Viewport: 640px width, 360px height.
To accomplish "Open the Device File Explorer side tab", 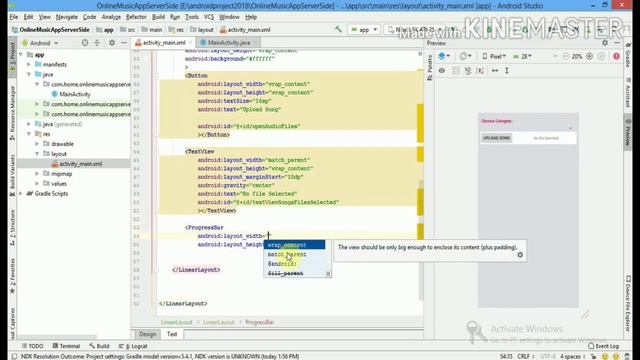I will [628, 303].
